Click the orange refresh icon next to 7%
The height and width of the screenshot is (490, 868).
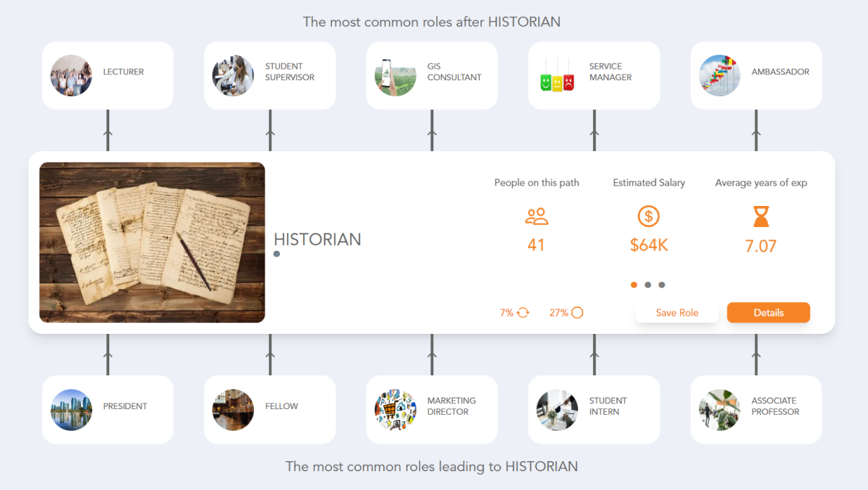tap(523, 312)
